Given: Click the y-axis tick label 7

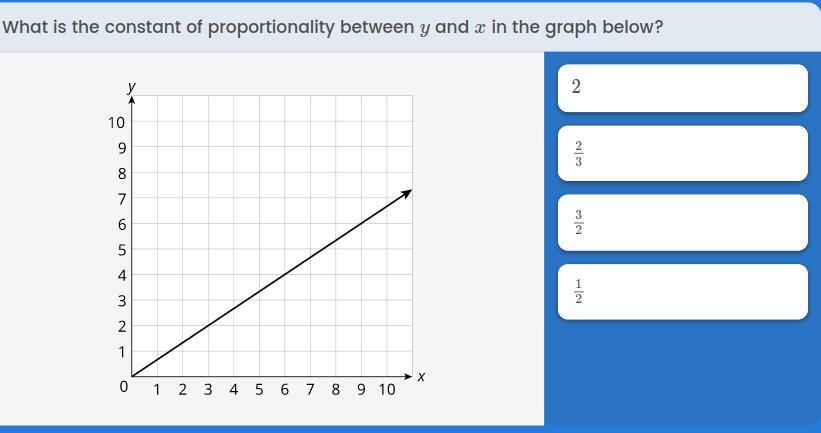Looking at the screenshot, I should 121,199.
